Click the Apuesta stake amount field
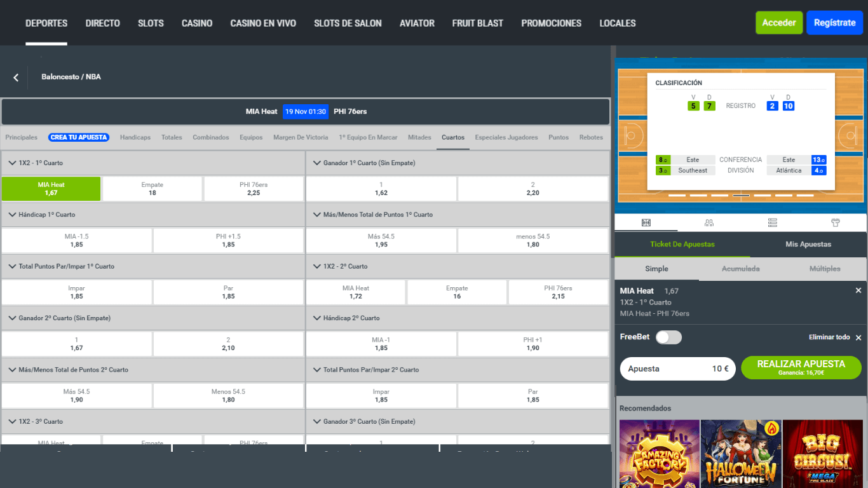Image resolution: width=868 pixels, height=488 pixels. [678, 369]
